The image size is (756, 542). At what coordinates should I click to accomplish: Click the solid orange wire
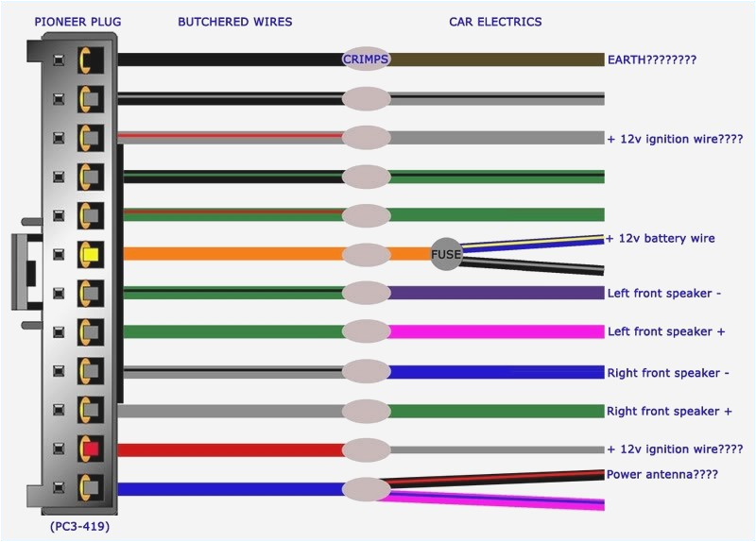(x=233, y=254)
